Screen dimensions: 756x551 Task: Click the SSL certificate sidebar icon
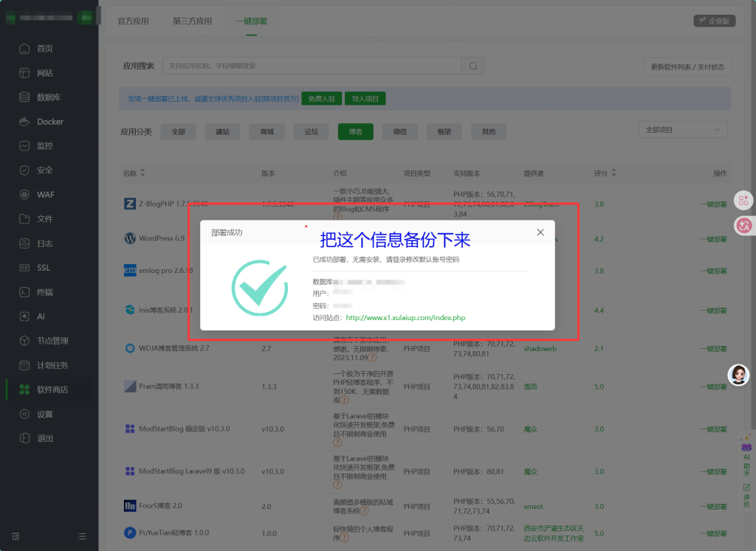pyautogui.click(x=24, y=267)
